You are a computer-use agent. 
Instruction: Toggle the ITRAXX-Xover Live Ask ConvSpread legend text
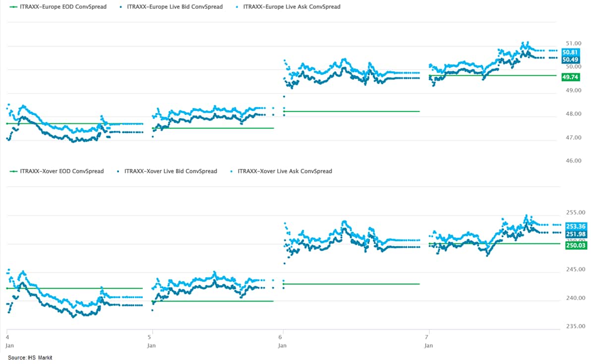tap(285, 171)
